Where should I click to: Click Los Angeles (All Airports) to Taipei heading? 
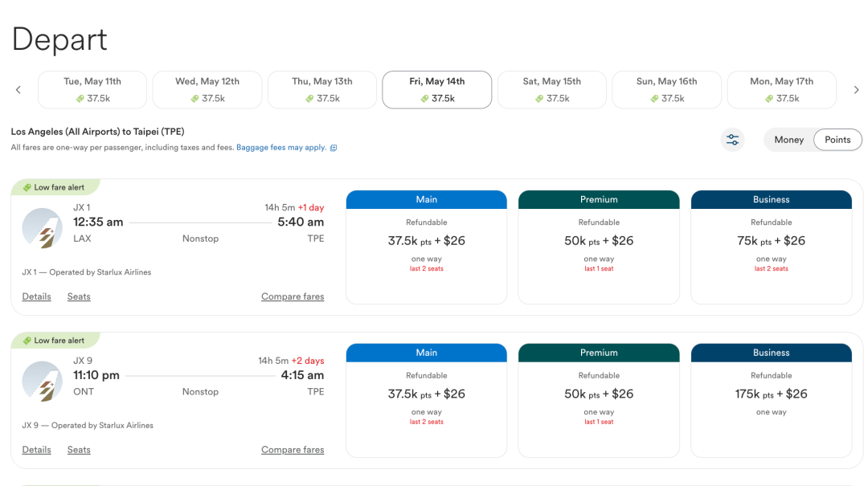pos(97,132)
